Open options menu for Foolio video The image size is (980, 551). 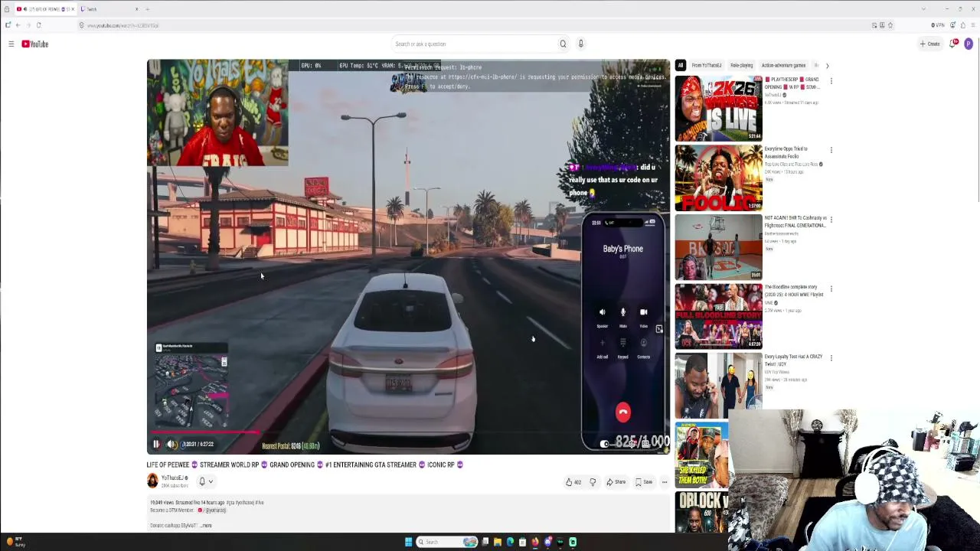tap(831, 150)
